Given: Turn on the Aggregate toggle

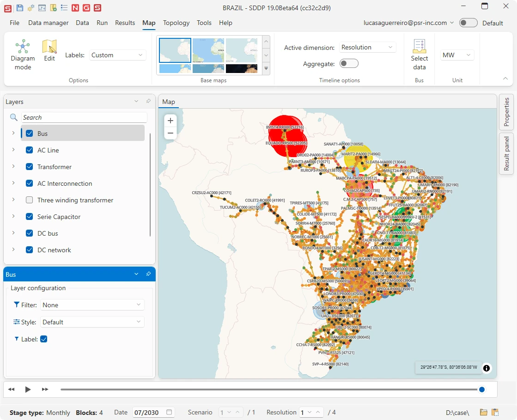Looking at the screenshot, I should tap(349, 63).
